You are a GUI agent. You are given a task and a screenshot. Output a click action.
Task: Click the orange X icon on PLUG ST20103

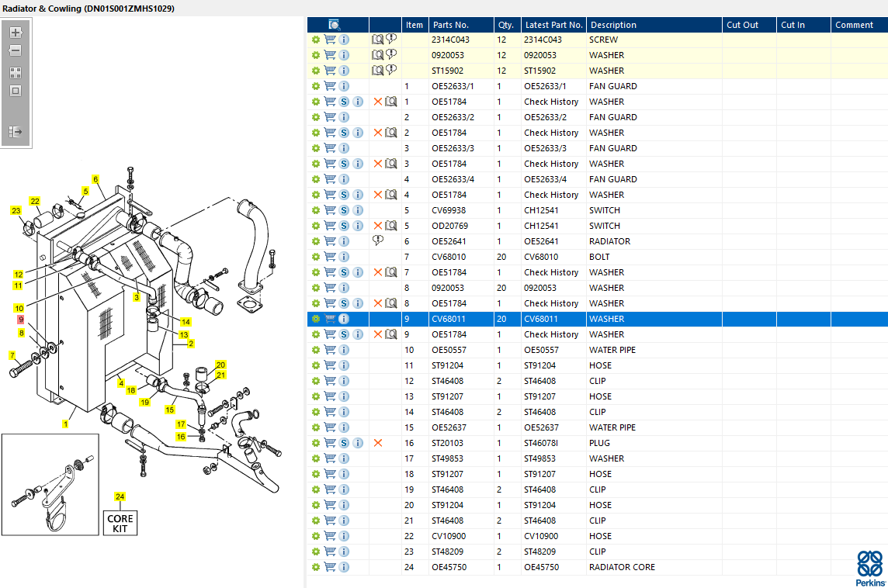pyautogui.click(x=378, y=443)
